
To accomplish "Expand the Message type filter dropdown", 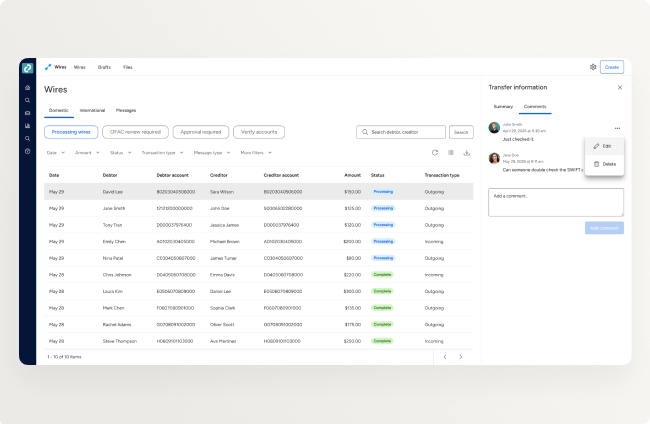I will click(x=212, y=153).
